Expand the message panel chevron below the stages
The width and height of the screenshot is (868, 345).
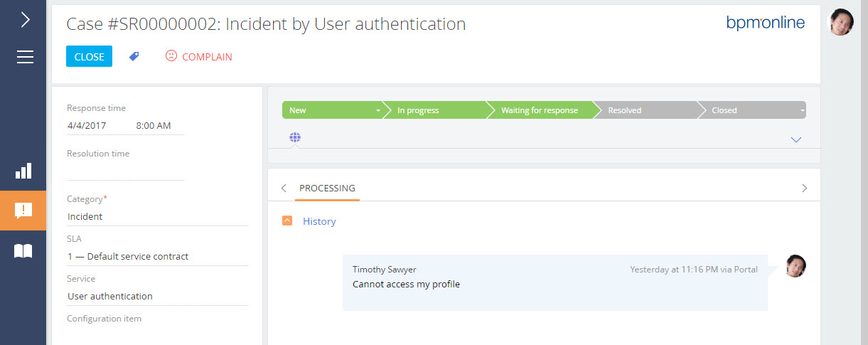(x=796, y=139)
